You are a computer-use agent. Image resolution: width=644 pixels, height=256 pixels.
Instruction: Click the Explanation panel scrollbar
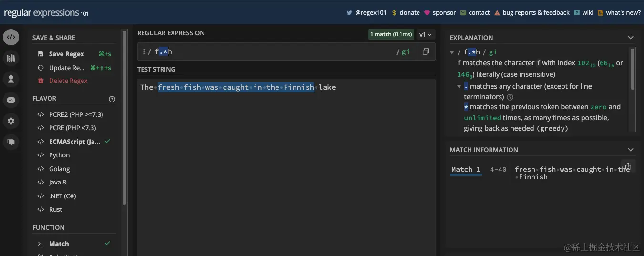point(633,69)
